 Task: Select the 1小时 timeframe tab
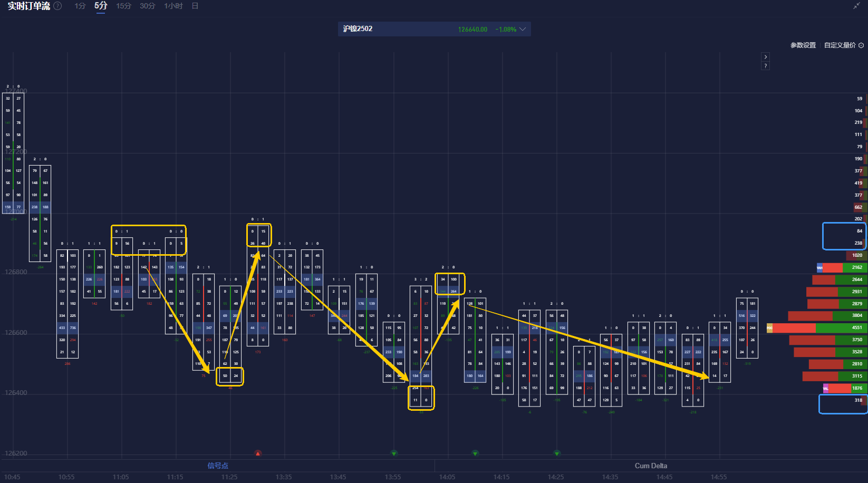[173, 6]
